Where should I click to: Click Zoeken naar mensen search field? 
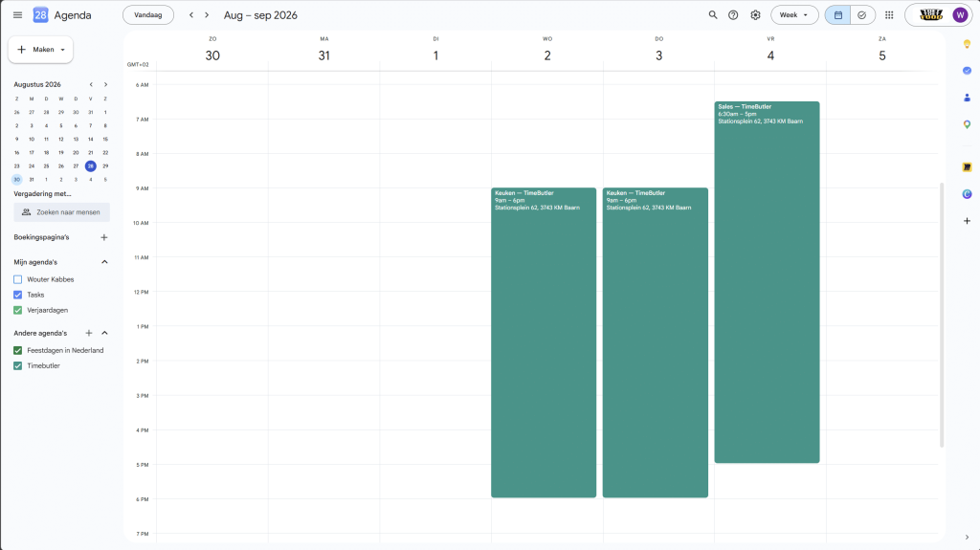(x=62, y=212)
